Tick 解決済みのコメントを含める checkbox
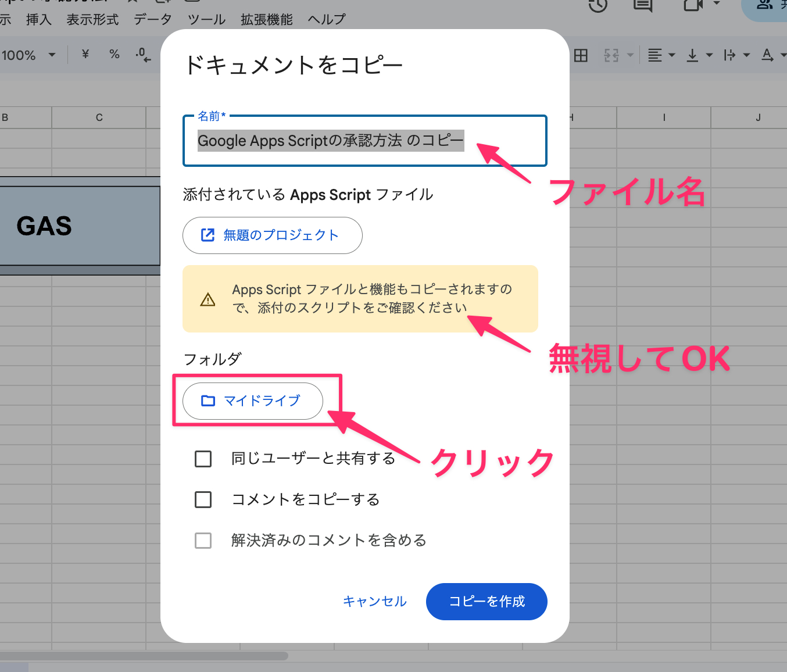Viewport: 787px width, 672px height. pyautogui.click(x=203, y=540)
